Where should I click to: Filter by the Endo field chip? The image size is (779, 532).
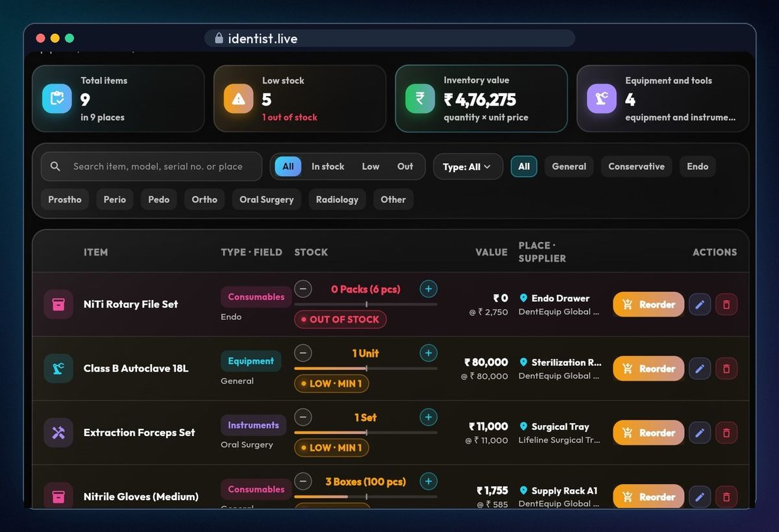coord(698,167)
